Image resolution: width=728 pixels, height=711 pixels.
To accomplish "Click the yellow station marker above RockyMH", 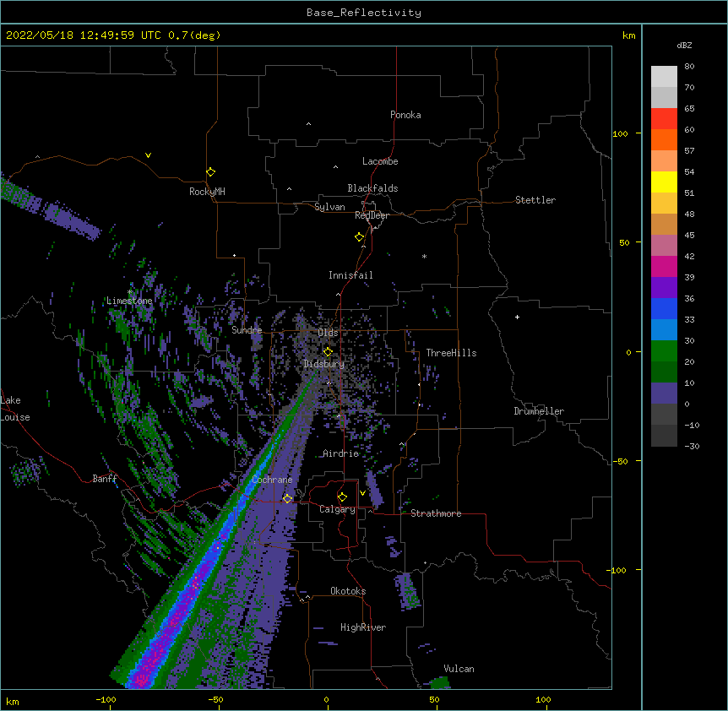I will coord(211,172).
